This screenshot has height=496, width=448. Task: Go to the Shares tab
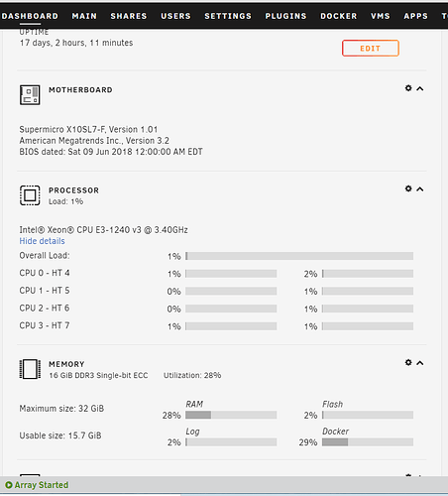[x=129, y=16]
